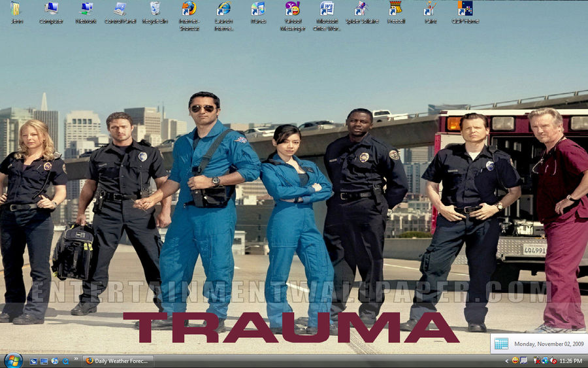Open the Network desktop icon
The image size is (588, 368).
86,12
